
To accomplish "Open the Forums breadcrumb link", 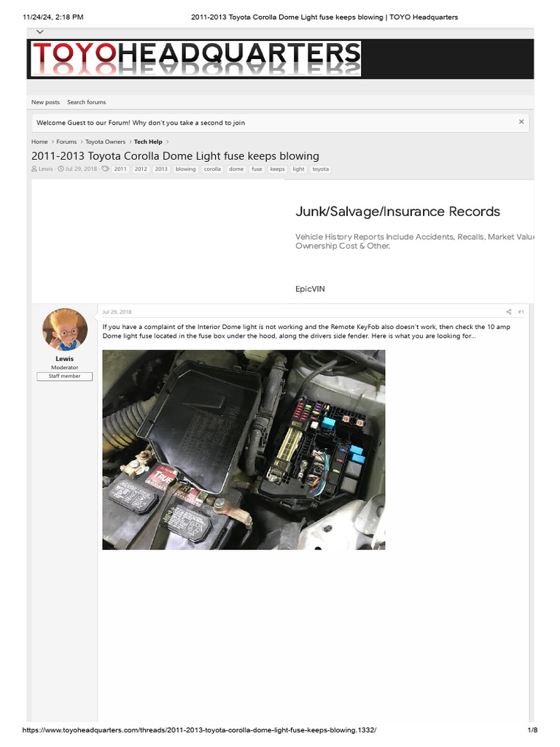I will click(66, 142).
